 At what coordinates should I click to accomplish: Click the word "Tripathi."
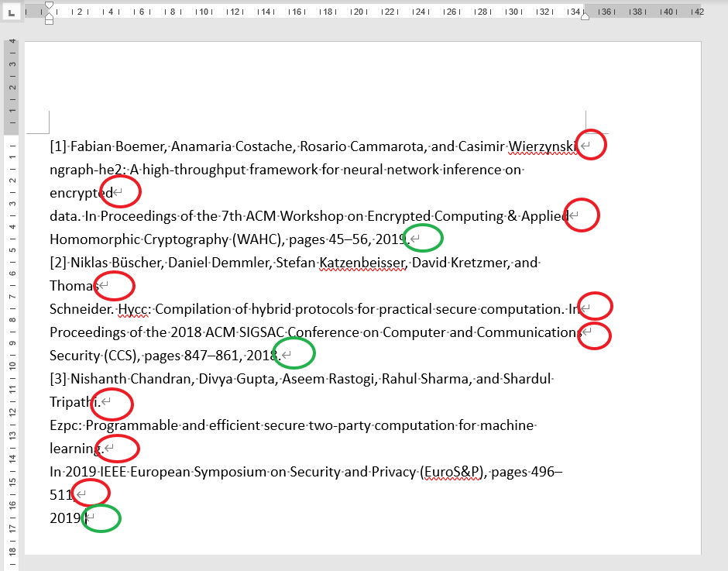[75, 402]
